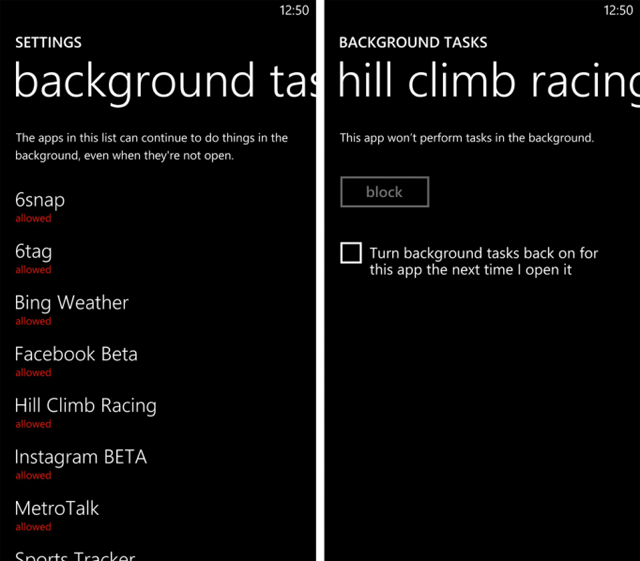Tap the SETTINGS header text

[48, 43]
